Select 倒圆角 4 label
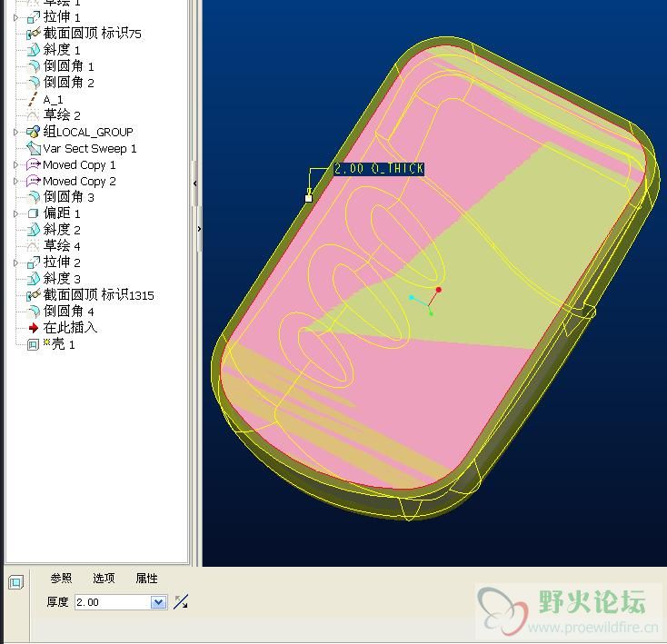 (x=68, y=312)
